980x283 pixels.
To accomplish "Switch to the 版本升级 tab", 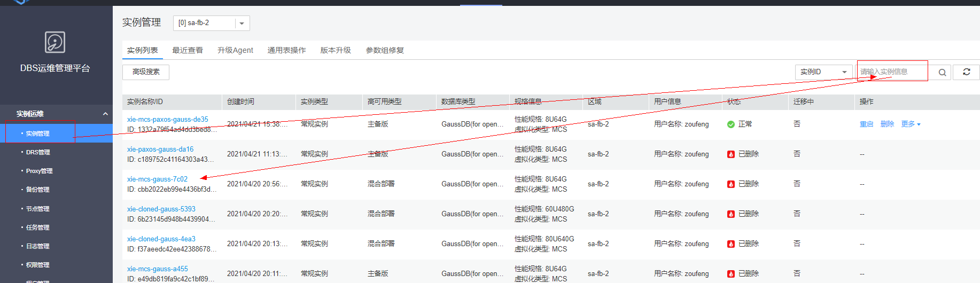I will [x=336, y=50].
